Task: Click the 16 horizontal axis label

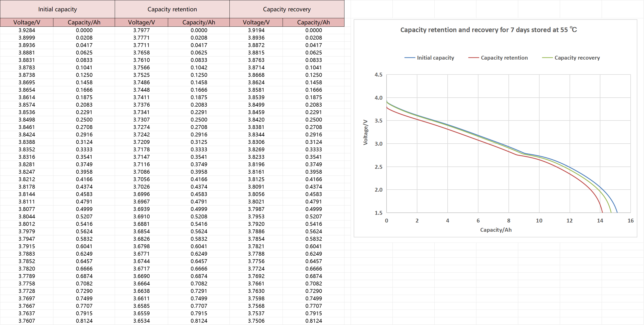Action: (x=630, y=221)
